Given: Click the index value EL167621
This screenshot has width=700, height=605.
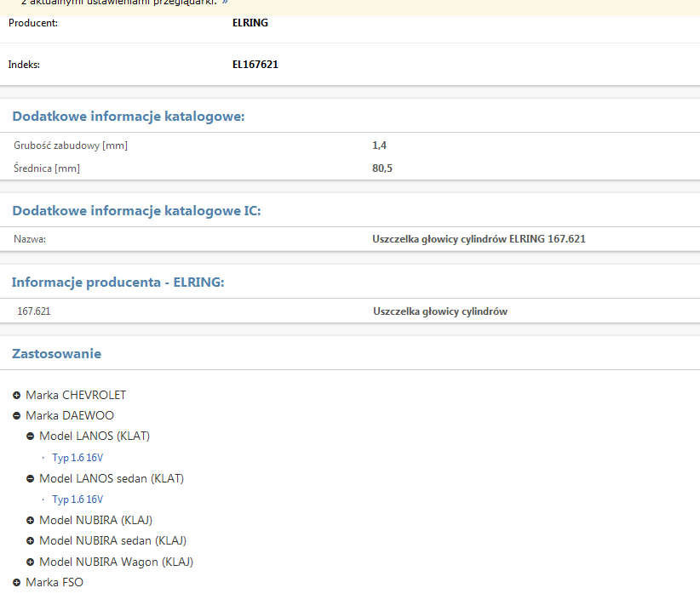Looking at the screenshot, I should [x=255, y=65].
